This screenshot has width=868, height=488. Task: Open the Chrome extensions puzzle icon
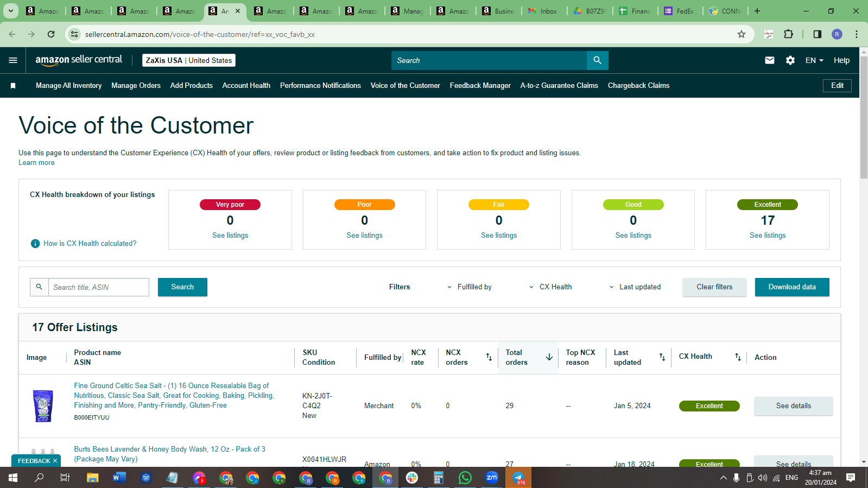(789, 34)
